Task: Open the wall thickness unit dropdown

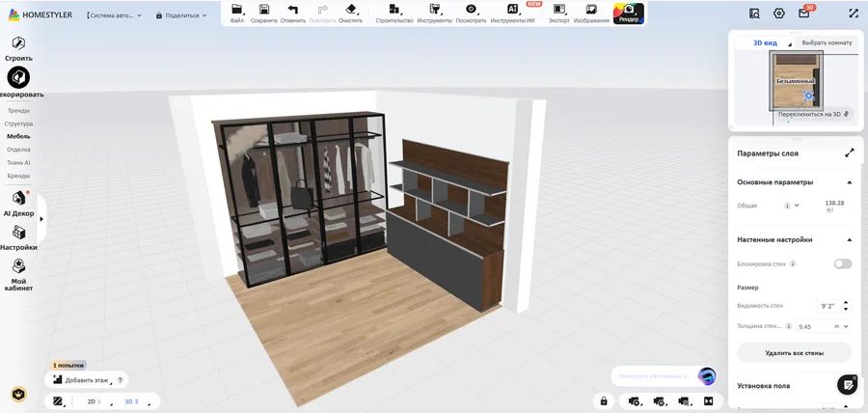Action: 841,326
